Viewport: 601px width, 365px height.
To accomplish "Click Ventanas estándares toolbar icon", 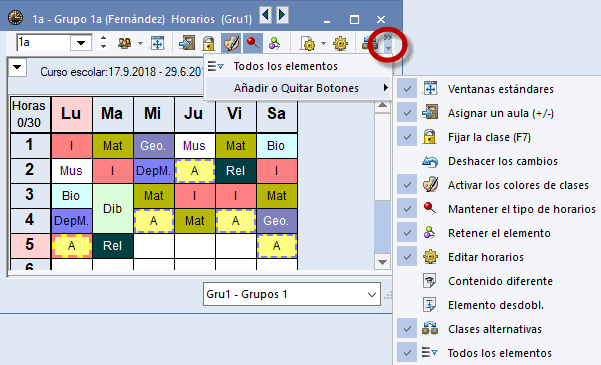I will click(158, 43).
